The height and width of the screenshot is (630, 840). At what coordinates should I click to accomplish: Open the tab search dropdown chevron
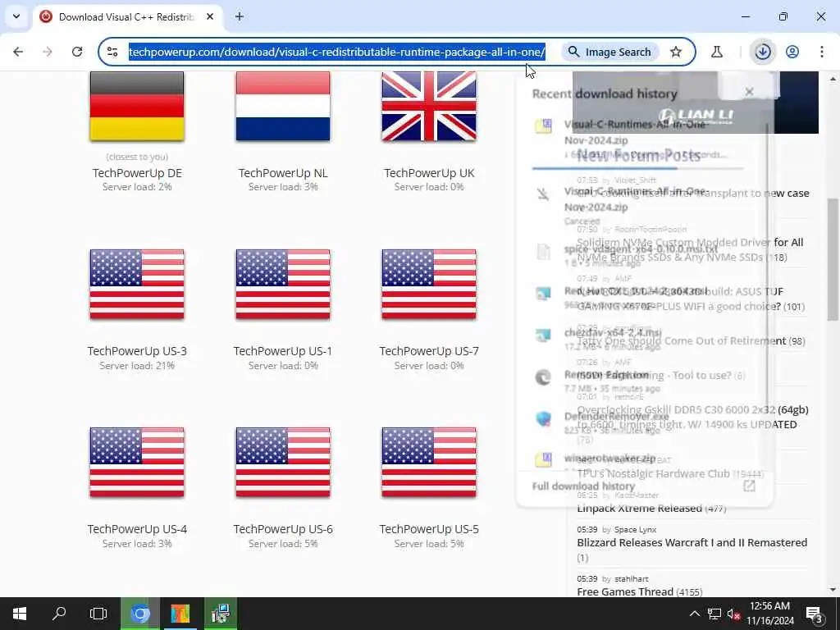(16, 16)
